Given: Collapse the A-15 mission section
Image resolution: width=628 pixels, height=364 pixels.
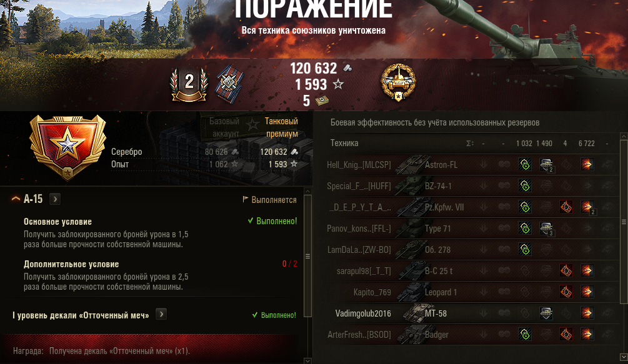Looking at the screenshot, I should point(16,199).
